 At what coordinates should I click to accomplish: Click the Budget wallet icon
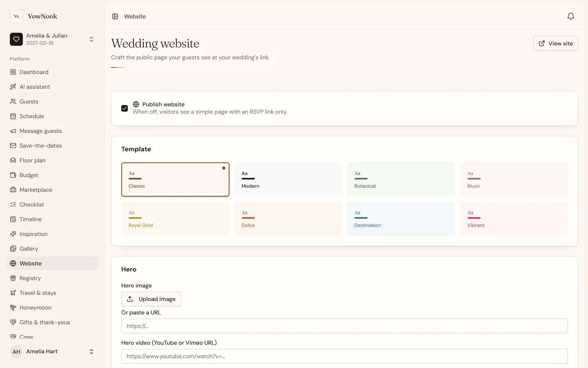tap(13, 175)
